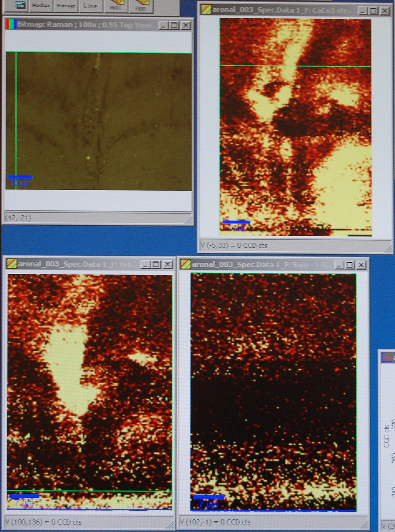This screenshot has height=532, width=395.
Task: Click the graph window icon at right edge
Action: point(388,358)
